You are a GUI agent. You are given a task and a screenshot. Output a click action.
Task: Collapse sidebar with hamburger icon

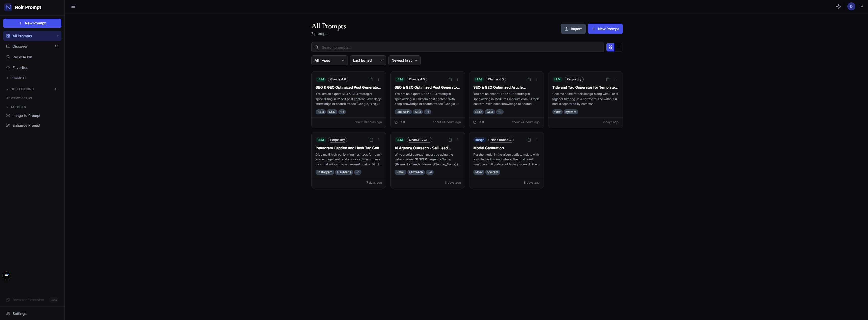click(73, 6)
